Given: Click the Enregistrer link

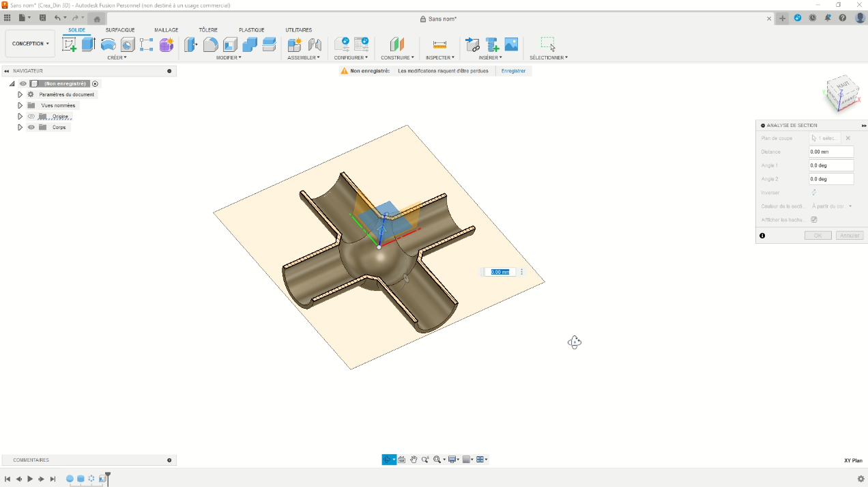Looking at the screenshot, I should [513, 71].
